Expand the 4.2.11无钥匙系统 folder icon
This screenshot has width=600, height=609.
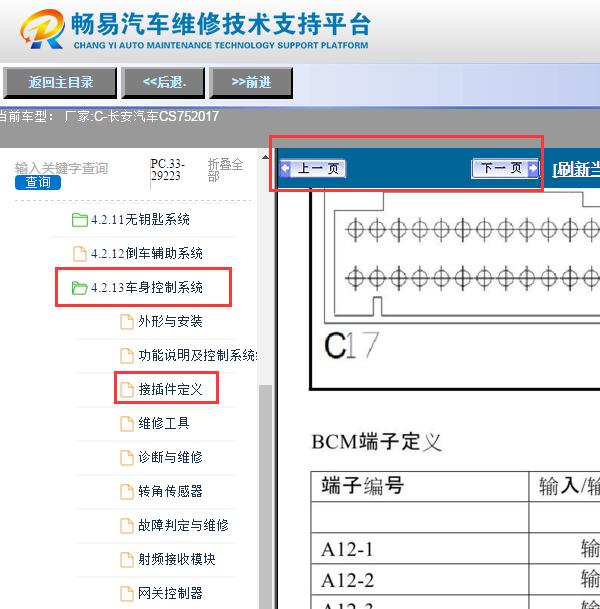point(80,220)
